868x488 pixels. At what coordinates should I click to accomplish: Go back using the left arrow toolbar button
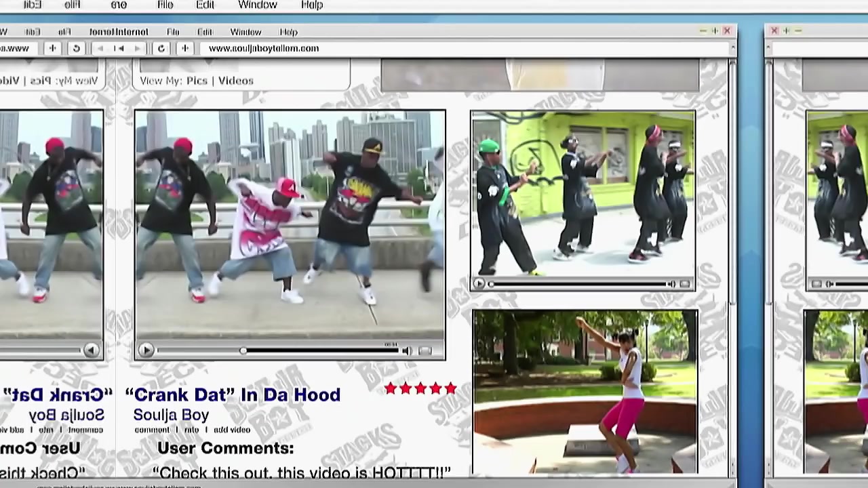point(101,48)
